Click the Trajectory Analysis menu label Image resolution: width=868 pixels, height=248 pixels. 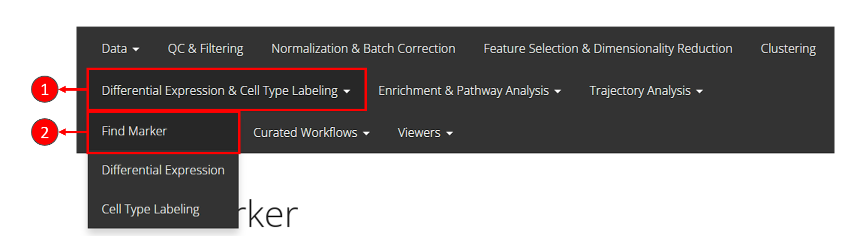click(640, 91)
